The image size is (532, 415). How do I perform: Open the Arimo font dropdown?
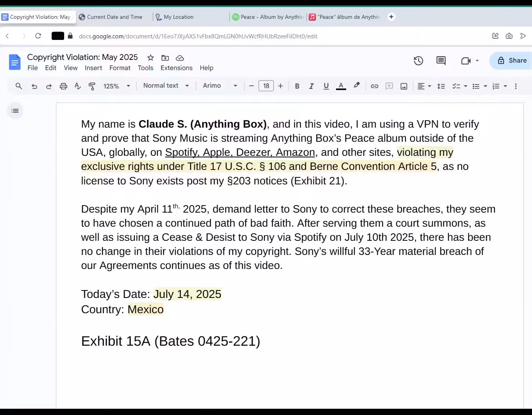pyautogui.click(x=220, y=86)
